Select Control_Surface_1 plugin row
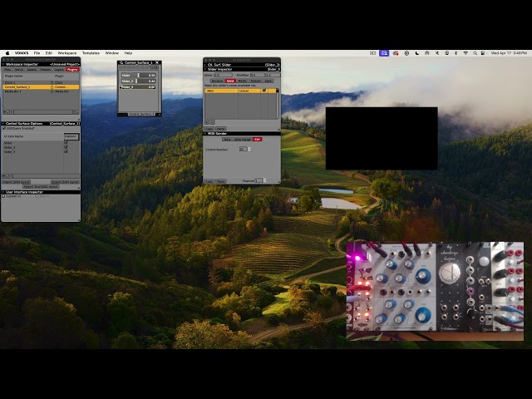The image size is (532, 399). 41,86
